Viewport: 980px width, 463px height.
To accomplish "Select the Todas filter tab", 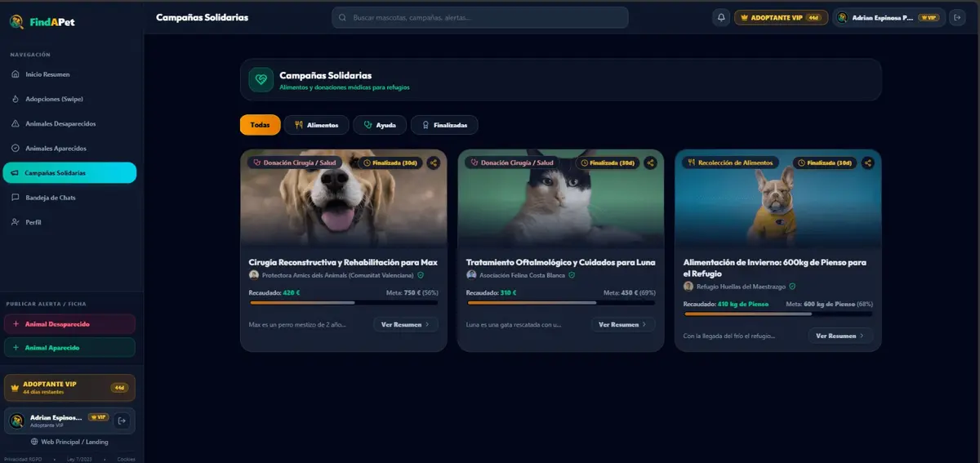I will coord(260,125).
